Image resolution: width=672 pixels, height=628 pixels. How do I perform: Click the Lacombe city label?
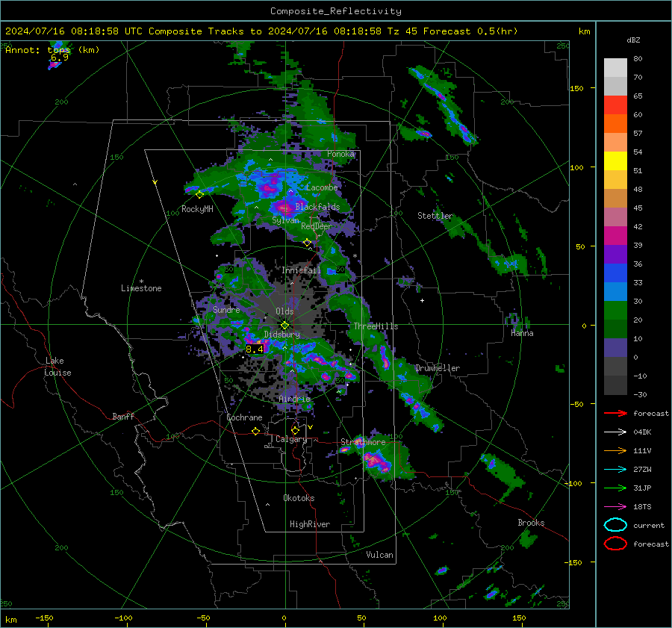322,187
